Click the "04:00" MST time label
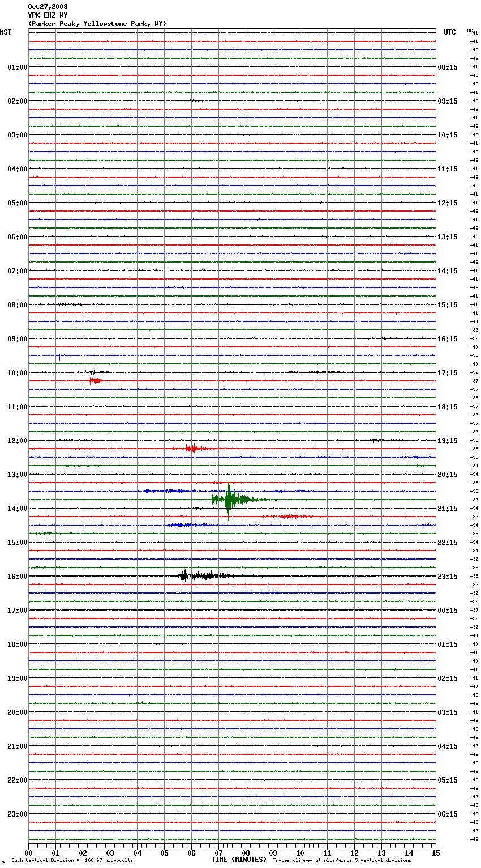Image resolution: width=481 pixels, height=868 pixels. pyautogui.click(x=18, y=169)
